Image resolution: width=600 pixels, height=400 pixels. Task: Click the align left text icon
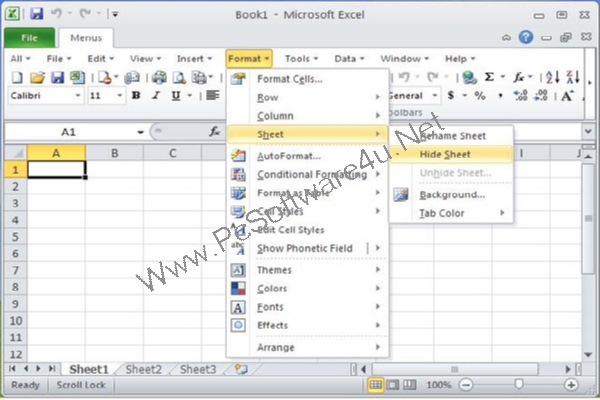pyautogui.click(x=212, y=95)
